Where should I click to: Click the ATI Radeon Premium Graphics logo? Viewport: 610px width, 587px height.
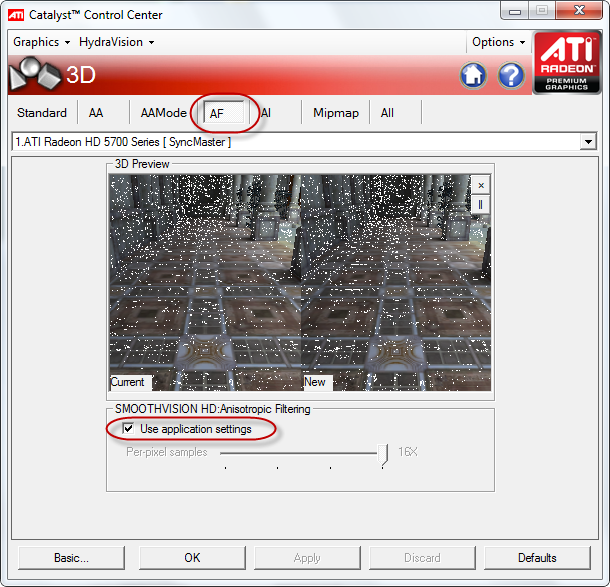(566, 63)
